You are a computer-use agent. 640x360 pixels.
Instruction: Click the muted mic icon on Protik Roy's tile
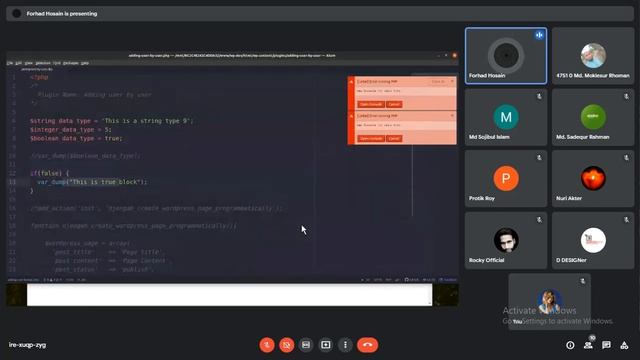tap(539, 158)
